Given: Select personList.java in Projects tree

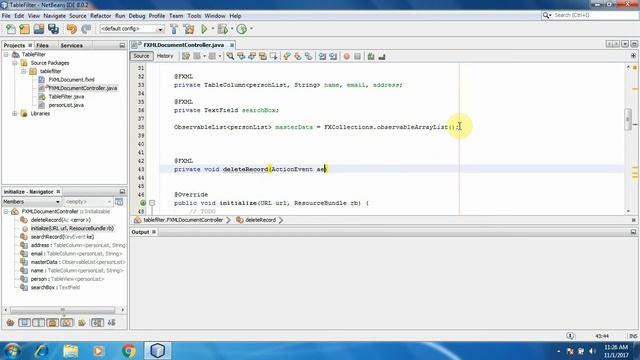Looking at the screenshot, I should (x=66, y=105).
